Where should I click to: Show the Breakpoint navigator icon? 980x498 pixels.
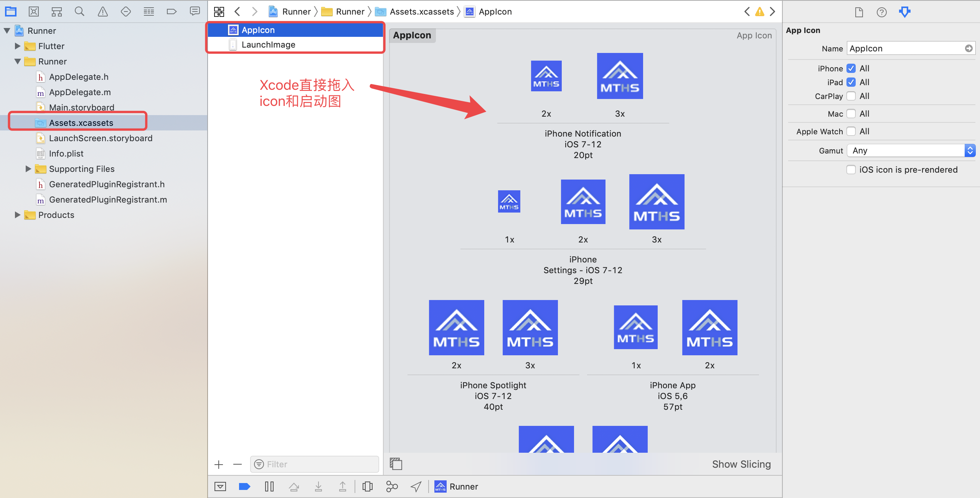[172, 12]
